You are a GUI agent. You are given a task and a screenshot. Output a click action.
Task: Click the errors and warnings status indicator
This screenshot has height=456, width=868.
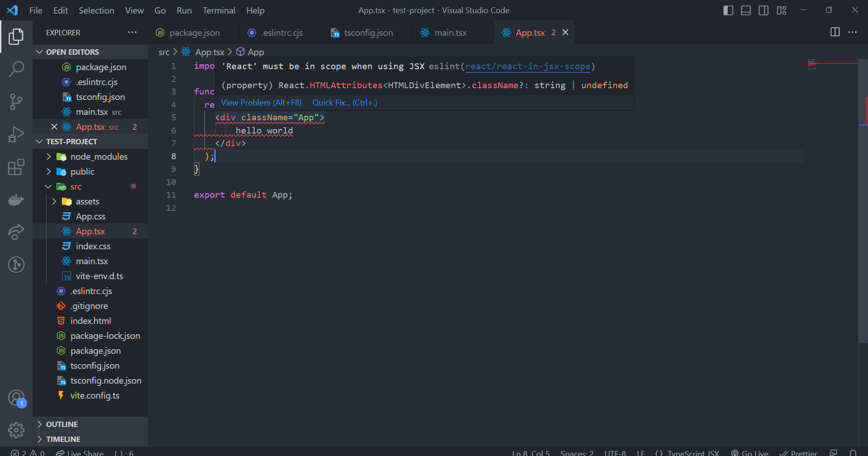point(28,452)
